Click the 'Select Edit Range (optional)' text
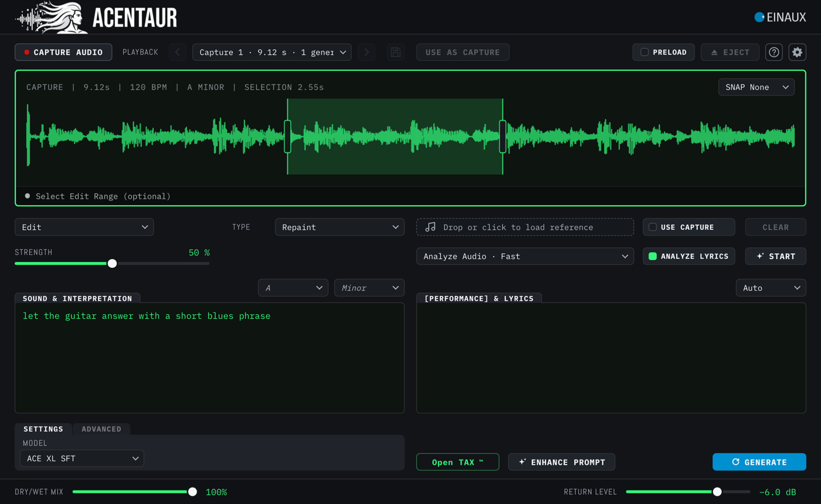 103,196
